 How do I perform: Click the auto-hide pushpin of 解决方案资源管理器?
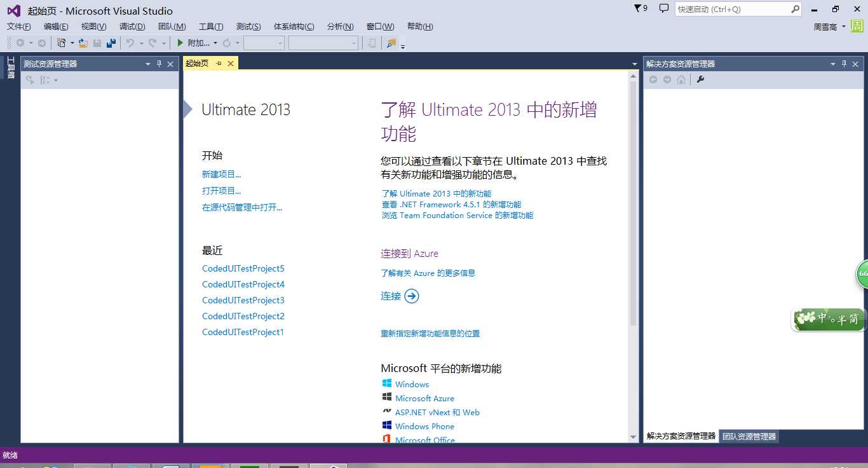(x=844, y=64)
